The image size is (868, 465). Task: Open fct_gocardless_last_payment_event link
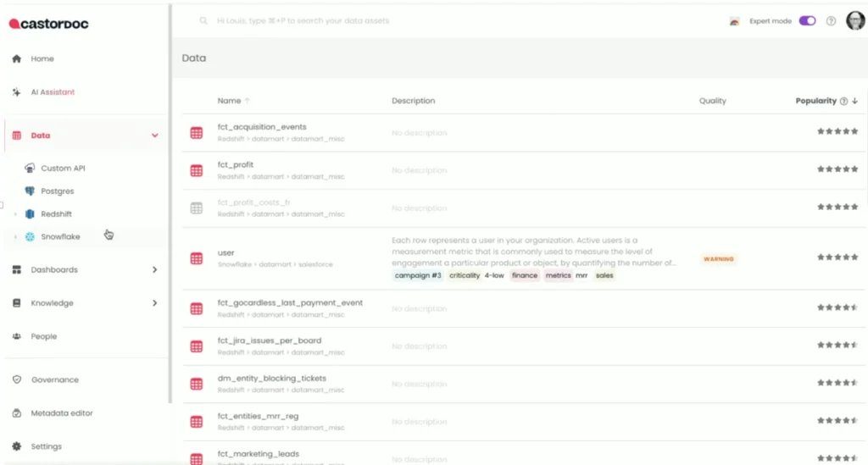click(290, 302)
